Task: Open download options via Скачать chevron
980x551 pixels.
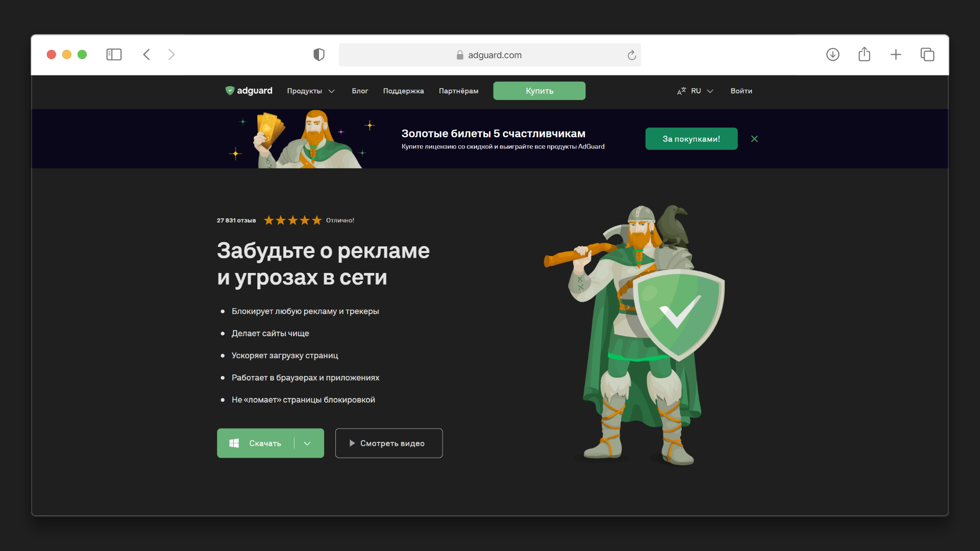Action: (x=307, y=443)
